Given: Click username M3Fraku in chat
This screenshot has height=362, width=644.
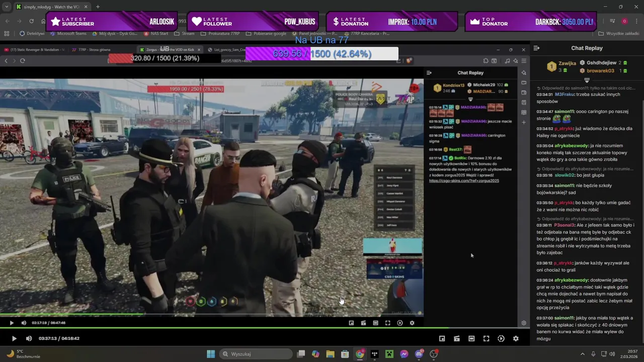Looking at the screenshot, I should click(564, 95).
